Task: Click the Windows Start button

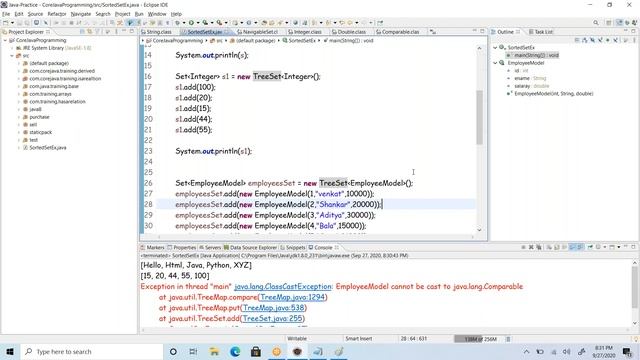Action: click(x=10, y=351)
